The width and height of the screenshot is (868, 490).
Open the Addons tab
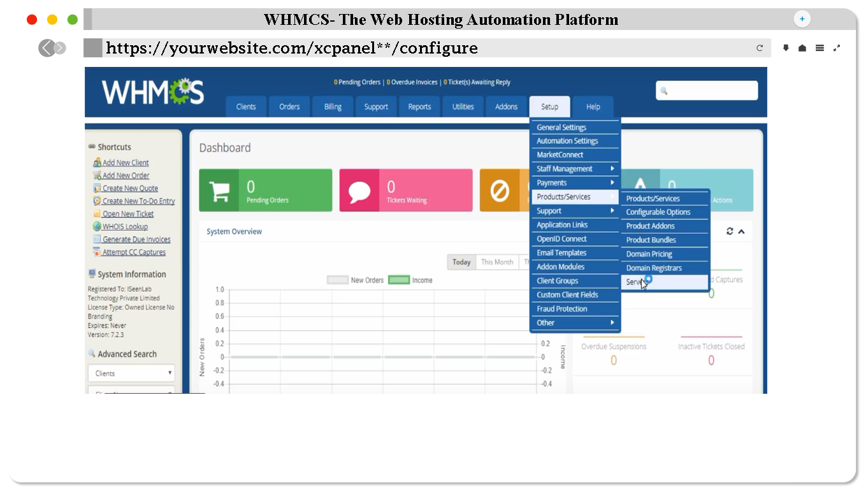coord(506,106)
